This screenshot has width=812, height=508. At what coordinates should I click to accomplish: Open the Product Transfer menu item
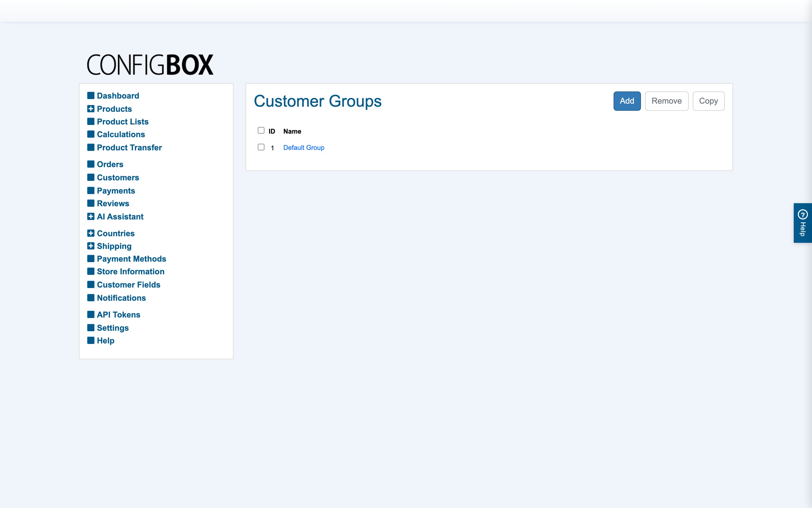click(129, 148)
